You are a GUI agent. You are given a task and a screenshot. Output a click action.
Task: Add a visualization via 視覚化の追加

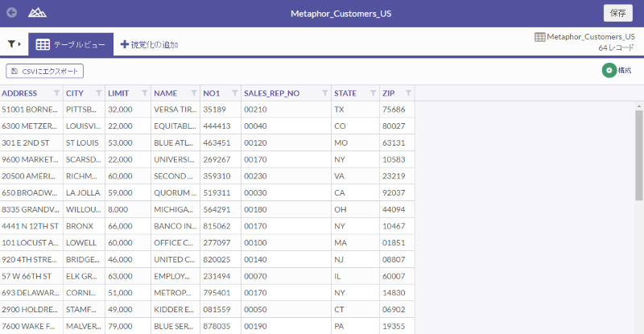149,44
